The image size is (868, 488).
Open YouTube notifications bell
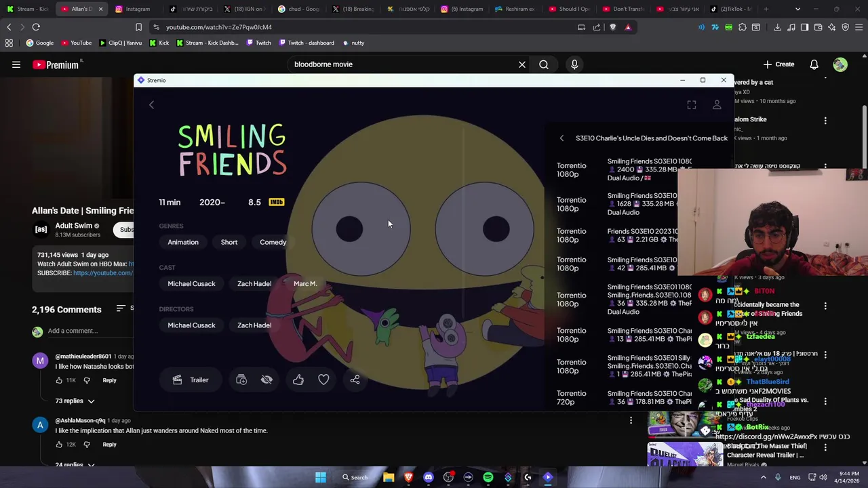(814, 64)
